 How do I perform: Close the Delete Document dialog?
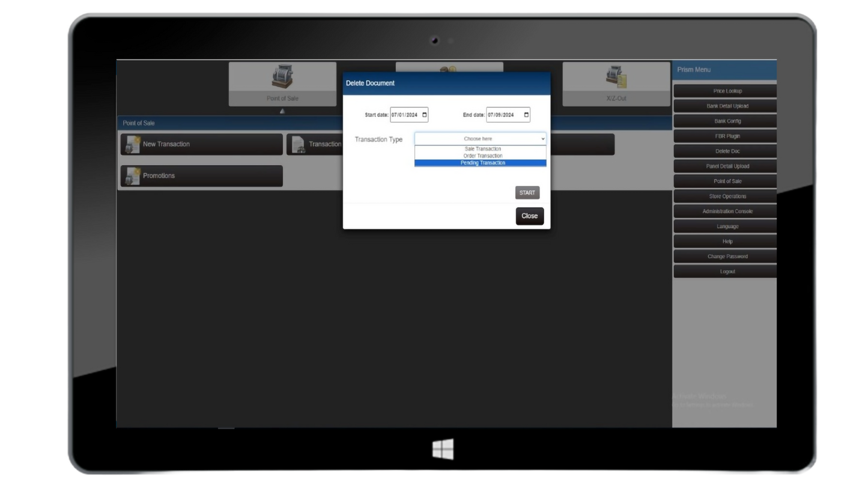[x=529, y=216]
